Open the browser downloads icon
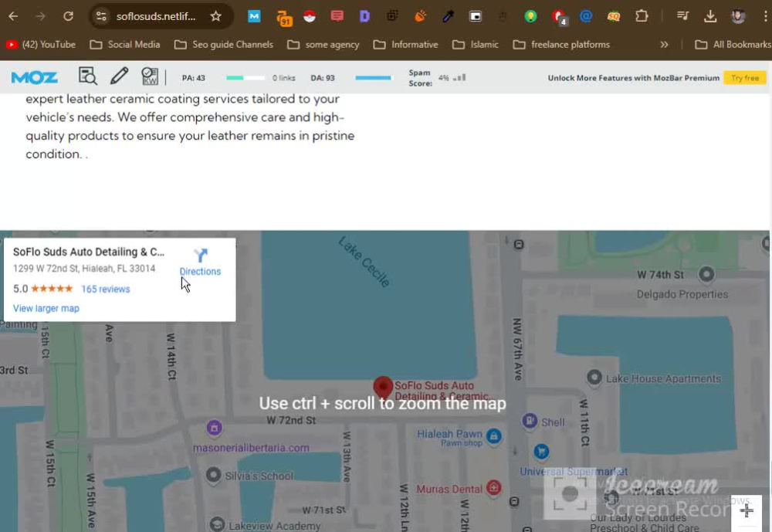Screen dimensions: 772x532 point(710,16)
